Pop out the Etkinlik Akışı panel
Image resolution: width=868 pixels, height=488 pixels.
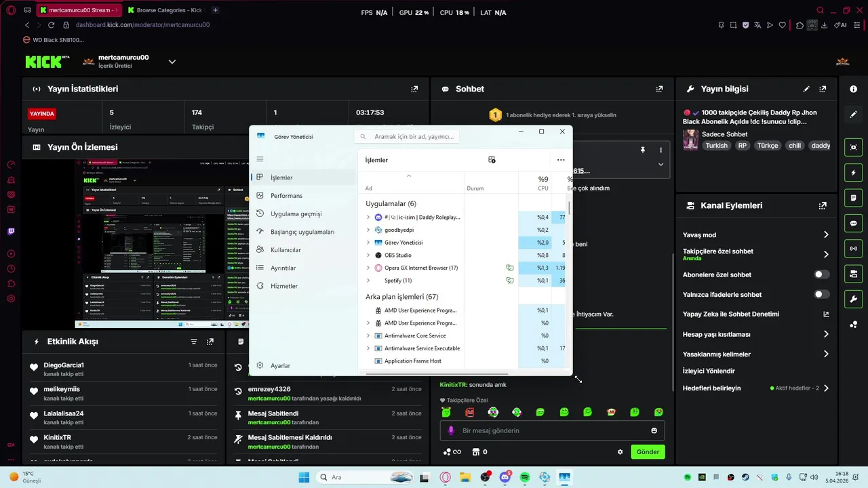210,342
